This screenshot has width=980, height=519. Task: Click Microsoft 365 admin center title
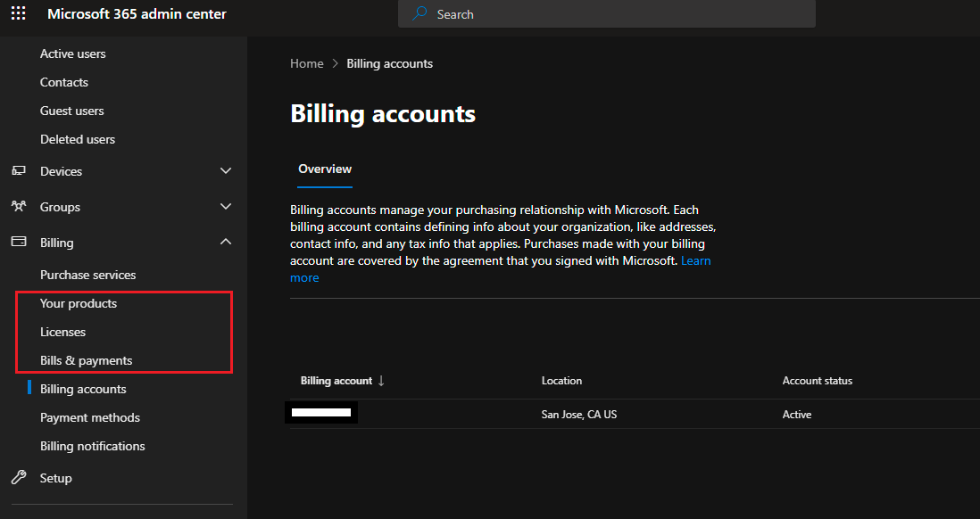137,13
